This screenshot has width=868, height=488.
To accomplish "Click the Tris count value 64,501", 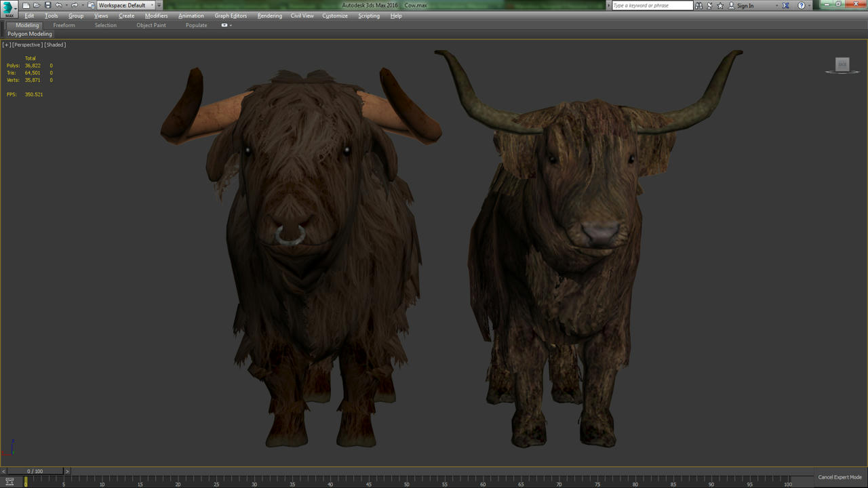I will point(33,73).
